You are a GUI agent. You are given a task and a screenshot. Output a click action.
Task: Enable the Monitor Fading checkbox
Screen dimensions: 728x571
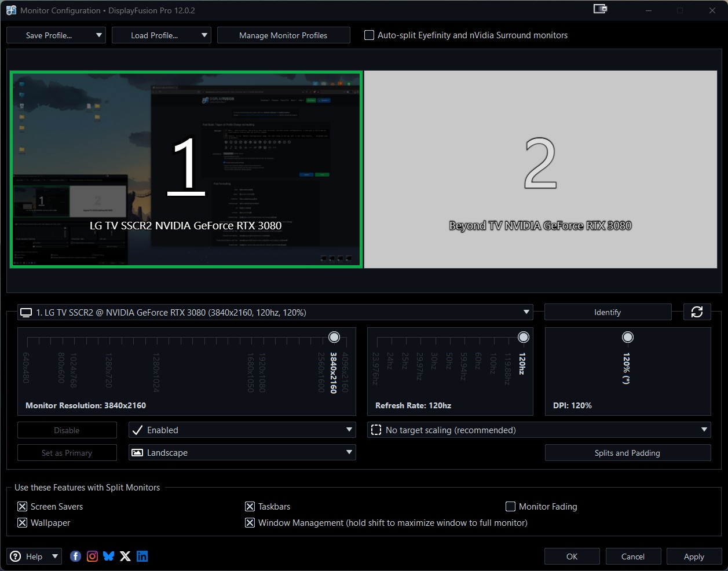(x=511, y=507)
